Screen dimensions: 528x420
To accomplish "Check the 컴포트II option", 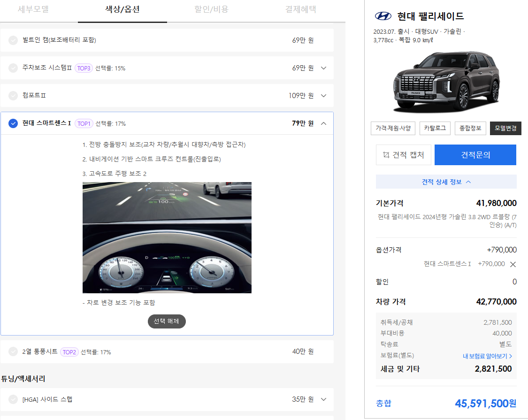I will 13,96.
